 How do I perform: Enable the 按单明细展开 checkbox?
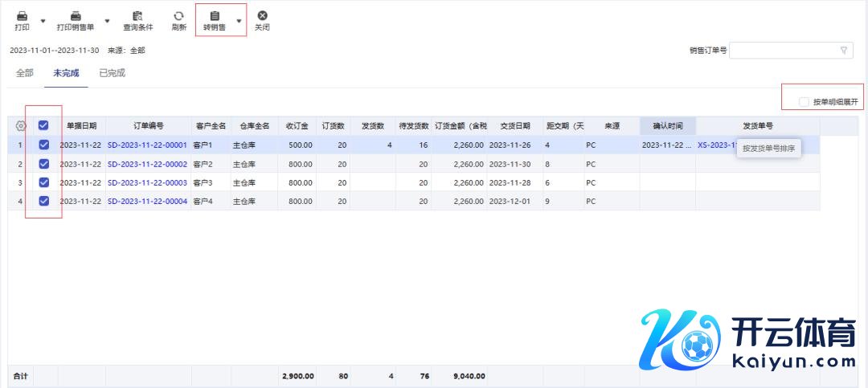pos(805,102)
